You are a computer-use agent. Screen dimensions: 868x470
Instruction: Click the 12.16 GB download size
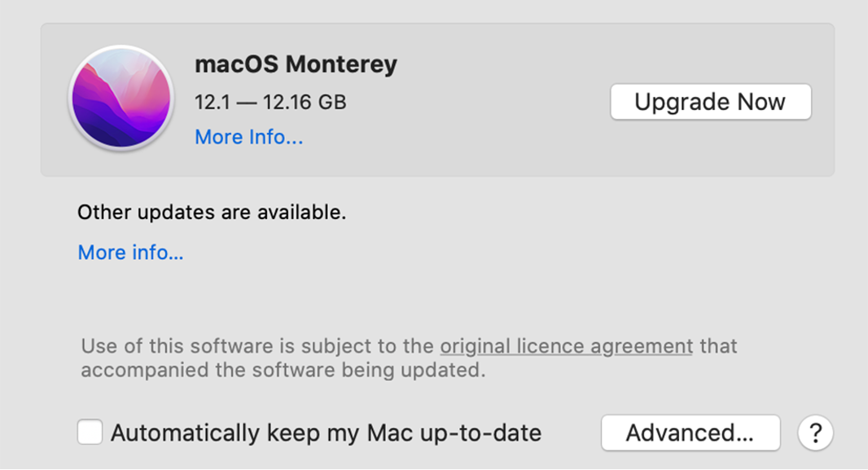click(x=305, y=103)
